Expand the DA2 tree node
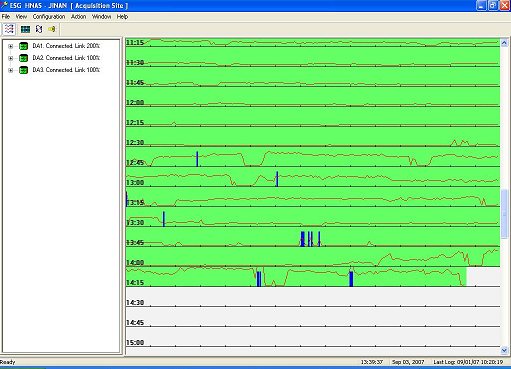Viewport: 511px width, 369px height. click(10, 58)
